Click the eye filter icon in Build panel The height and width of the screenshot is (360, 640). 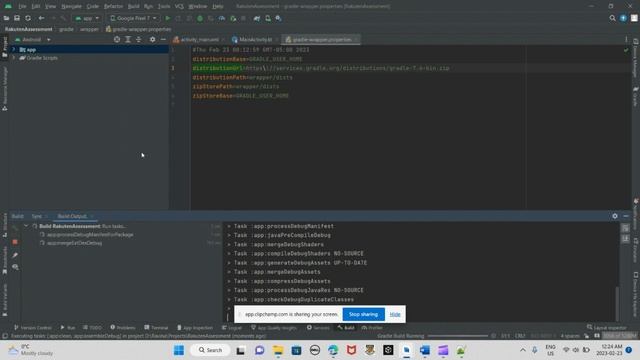pyautogui.click(x=15, y=267)
